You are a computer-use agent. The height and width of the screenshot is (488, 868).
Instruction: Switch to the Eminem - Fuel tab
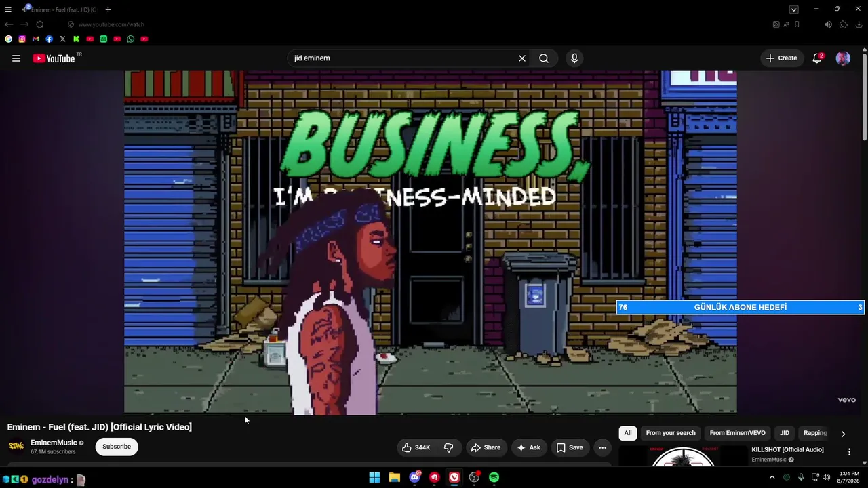(60, 9)
